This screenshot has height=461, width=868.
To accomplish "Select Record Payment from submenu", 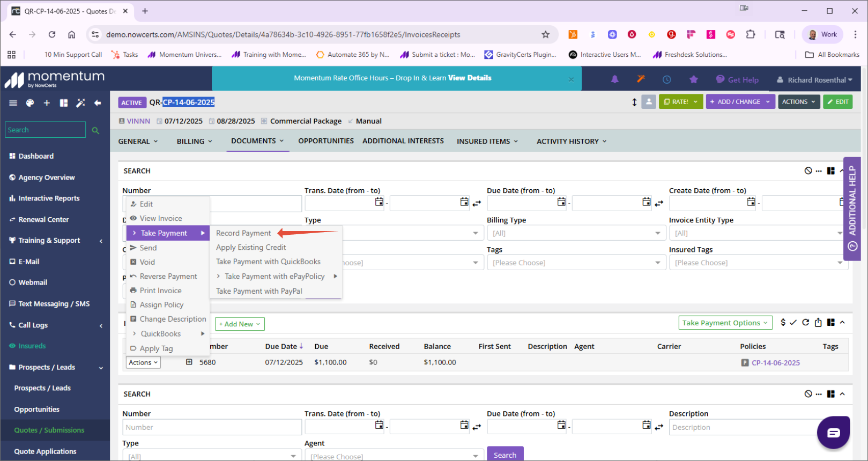I will pos(243,233).
